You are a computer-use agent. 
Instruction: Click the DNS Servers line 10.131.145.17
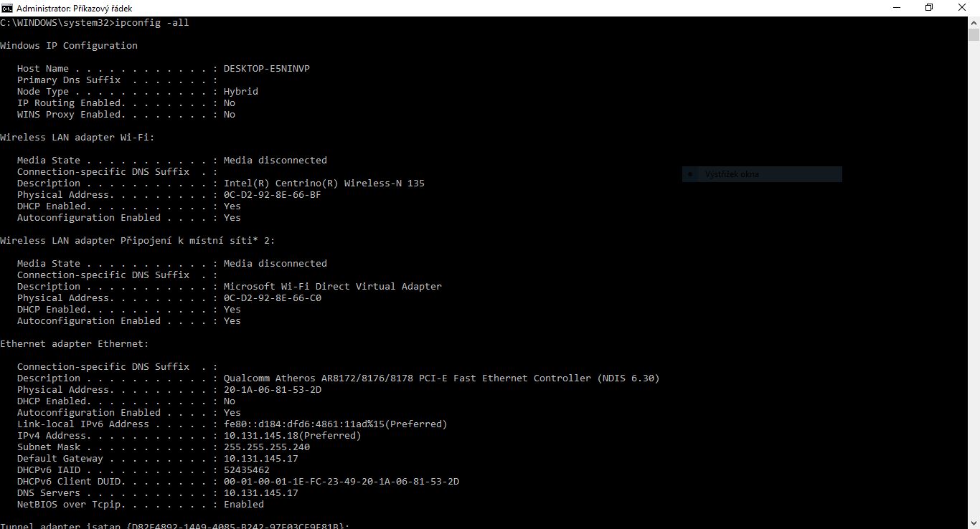tap(158, 493)
